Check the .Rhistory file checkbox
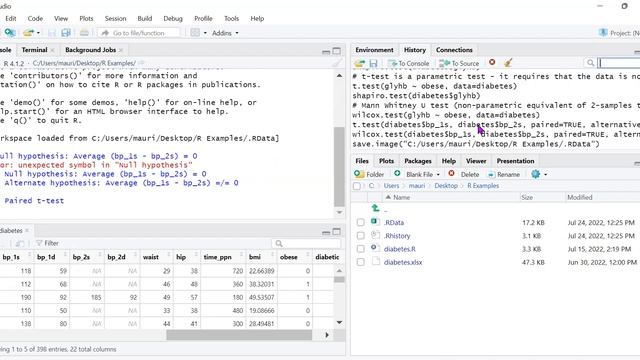This screenshot has width=640, height=360. coord(360,236)
